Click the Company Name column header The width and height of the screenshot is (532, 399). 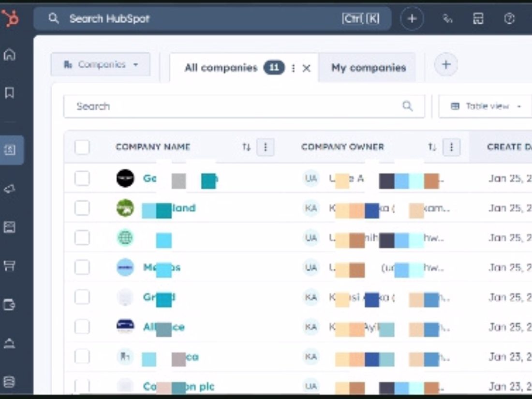coord(153,147)
